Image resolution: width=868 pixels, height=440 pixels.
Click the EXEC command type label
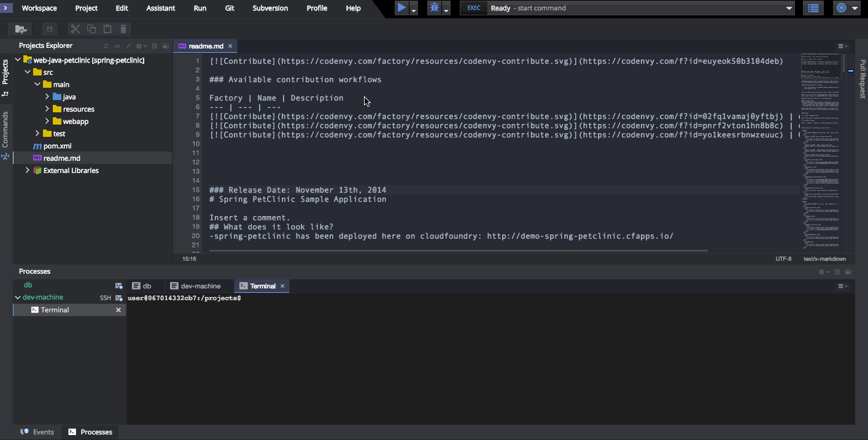coord(473,8)
